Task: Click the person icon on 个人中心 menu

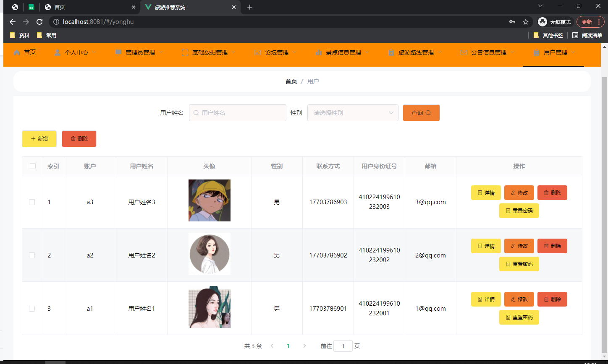Action: [58, 52]
